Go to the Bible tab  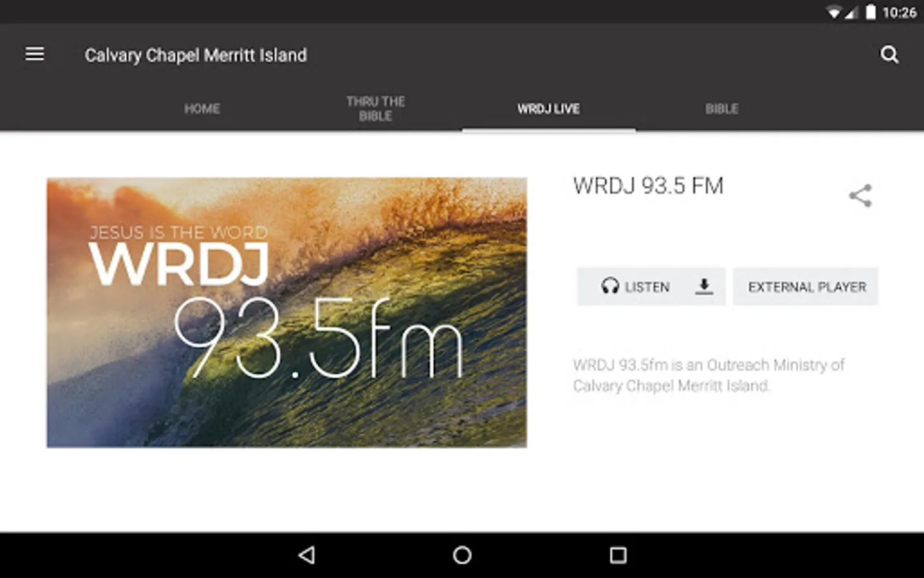pos(722,109)
